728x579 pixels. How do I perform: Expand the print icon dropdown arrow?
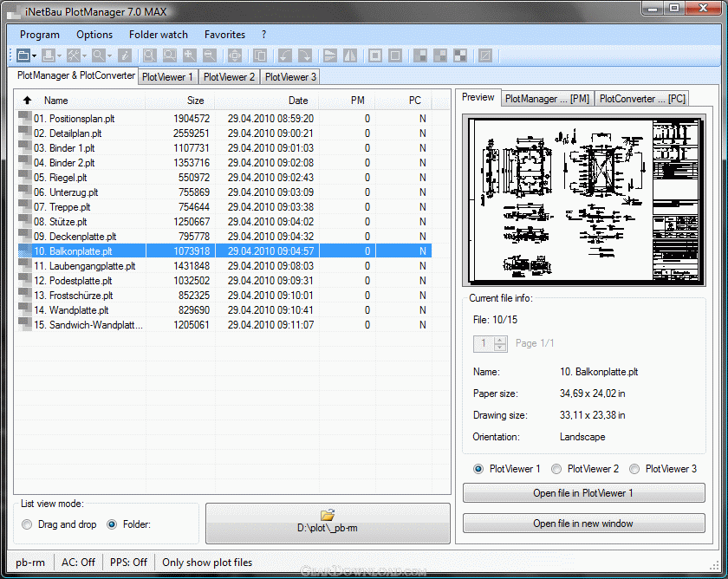[59, 56]
